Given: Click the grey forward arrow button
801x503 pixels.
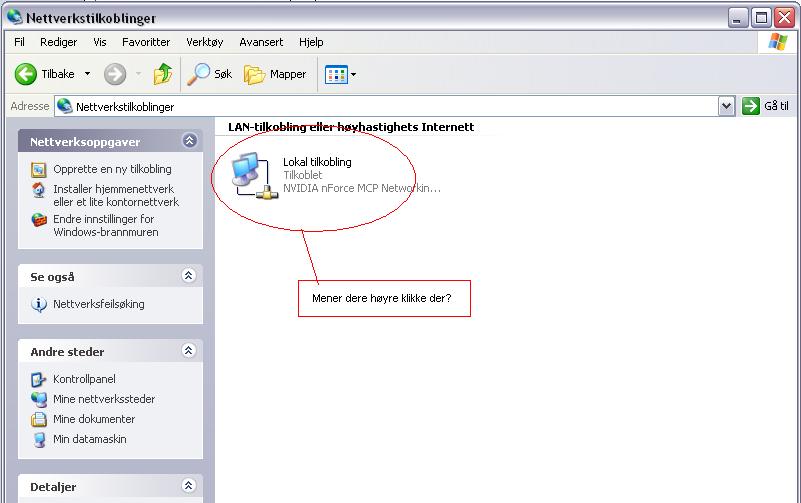Looking at the screenshot, I should tap(115, 75).
